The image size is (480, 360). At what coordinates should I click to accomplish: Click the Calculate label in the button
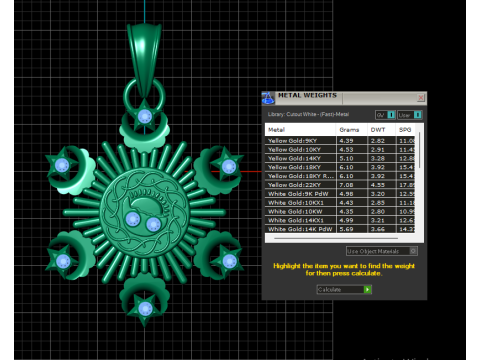click(x=329, y=289)
